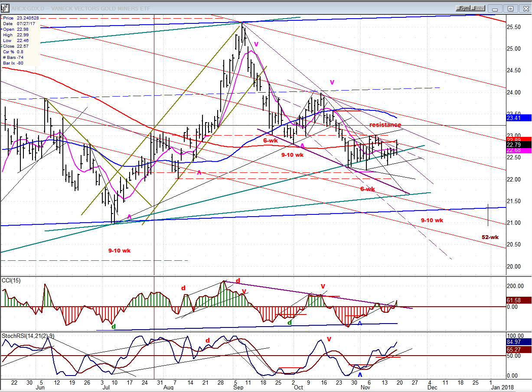
Task: Click the 21.00 price axis label
Action: pos(514,223)
